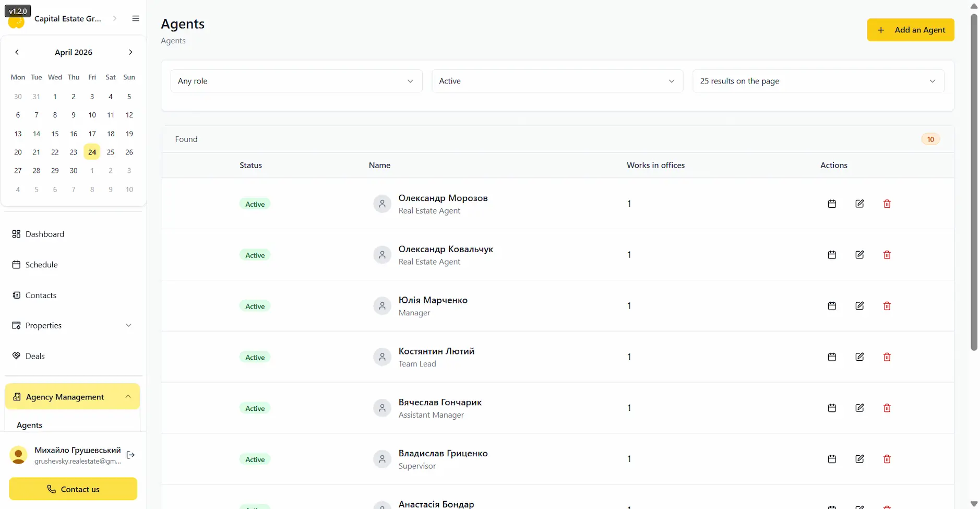Open agent name Олександр Морозов
980x509 pixels.
[x=443, y=198]
